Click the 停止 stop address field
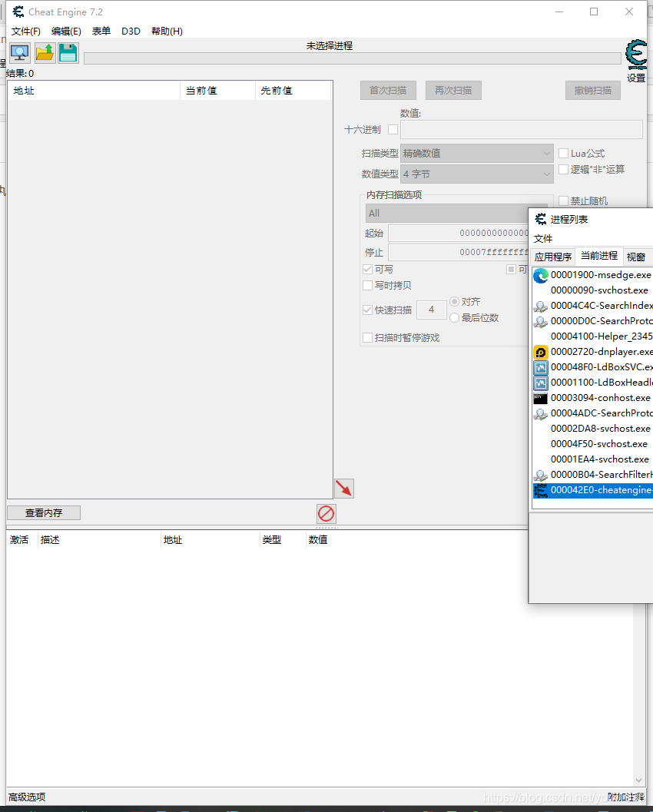The image size is (653, 812). click(x=459, y=252)
